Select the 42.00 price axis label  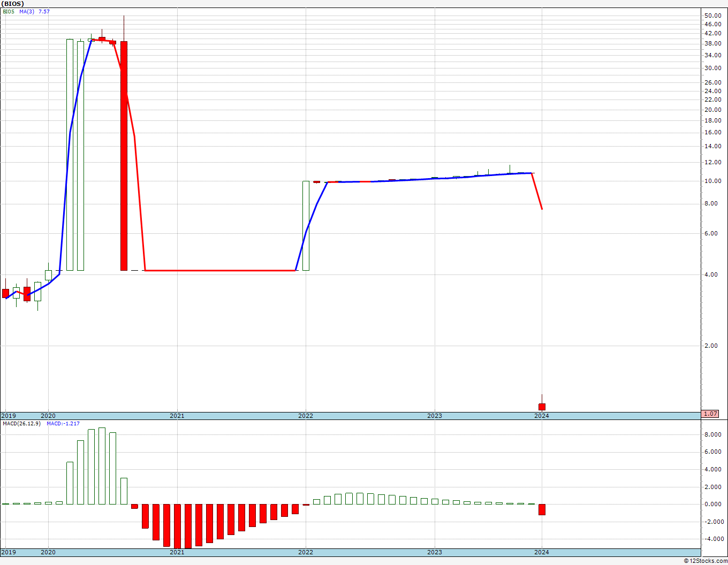[x=712, y=33]
